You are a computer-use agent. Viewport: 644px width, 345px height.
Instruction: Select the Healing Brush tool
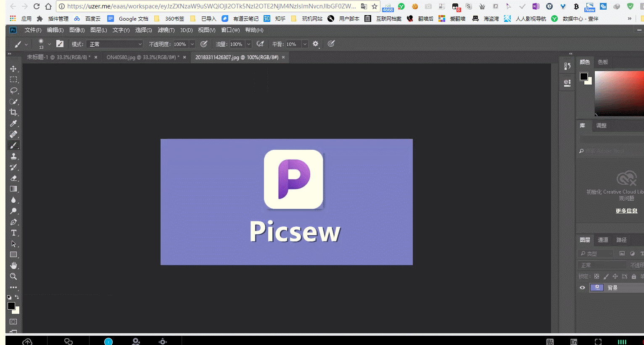click(x=13, y=134)
